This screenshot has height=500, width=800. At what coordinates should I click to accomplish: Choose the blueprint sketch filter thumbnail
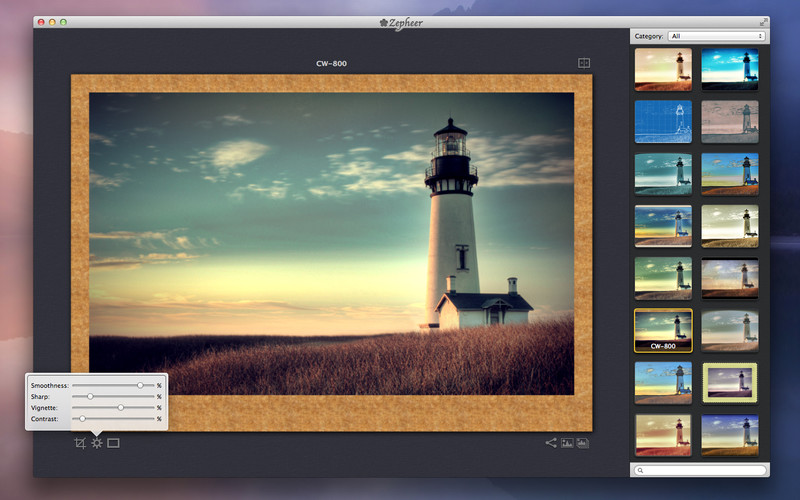(x=663, y=121)
